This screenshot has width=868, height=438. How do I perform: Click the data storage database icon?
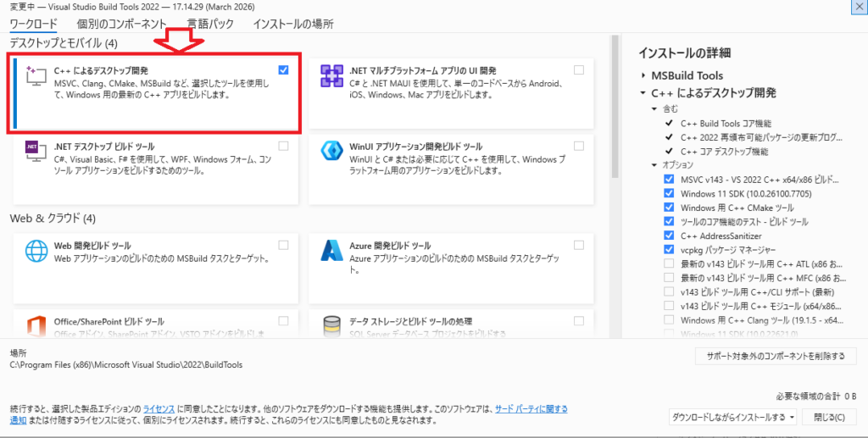tap(330, 325)
